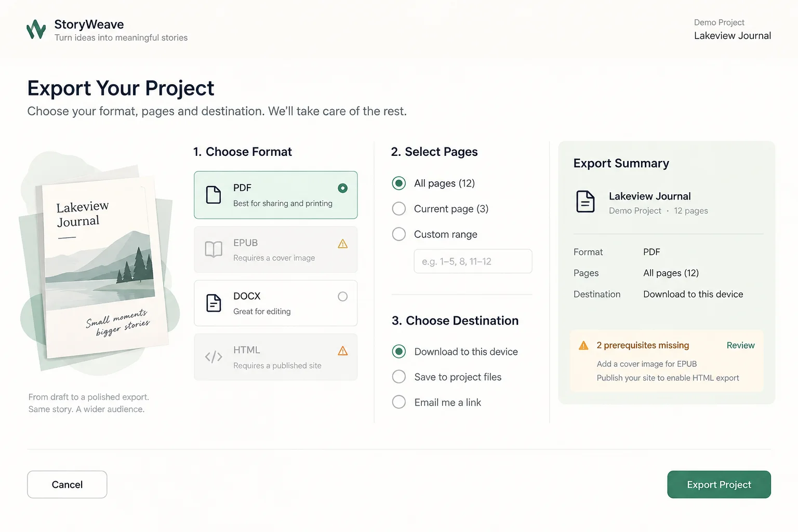This screenshot has width=798, height=532.
Task: Click the summary Destination value text
Action: pos(693,295)
